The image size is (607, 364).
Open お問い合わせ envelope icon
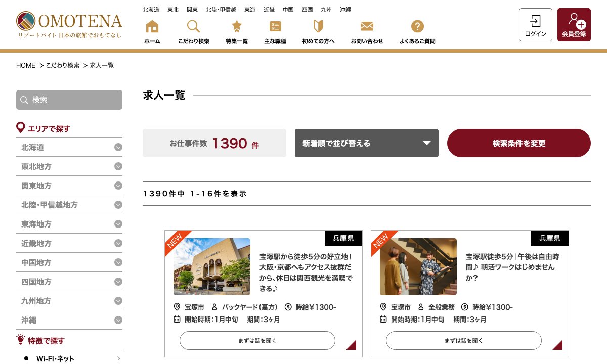pyautogui.click(x=367, y=26)
